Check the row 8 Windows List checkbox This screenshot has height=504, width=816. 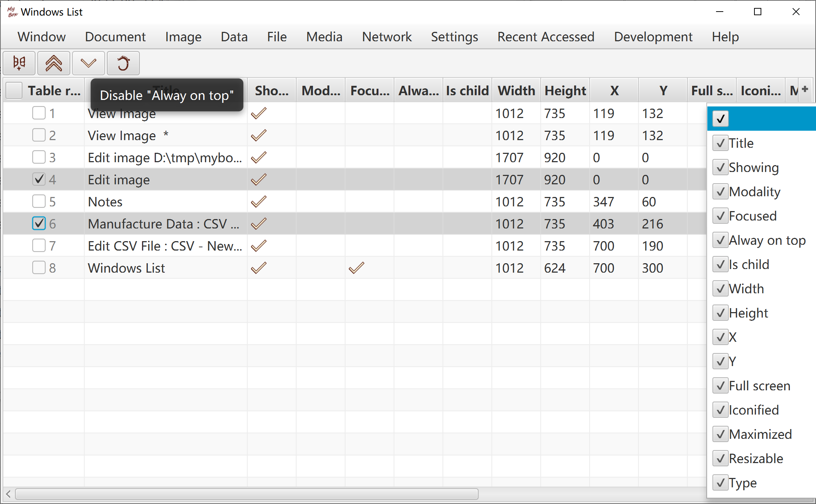click(39, 268)
